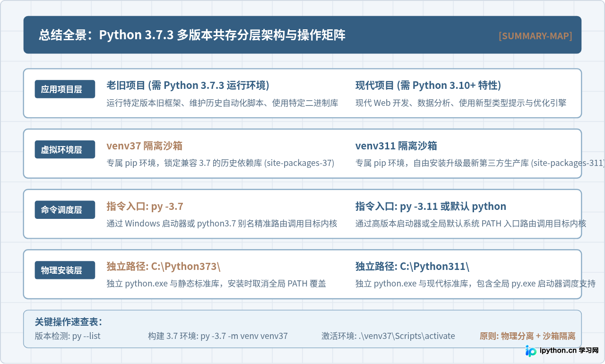Select the 虚拟环境层 layer badge

point(65,149)
